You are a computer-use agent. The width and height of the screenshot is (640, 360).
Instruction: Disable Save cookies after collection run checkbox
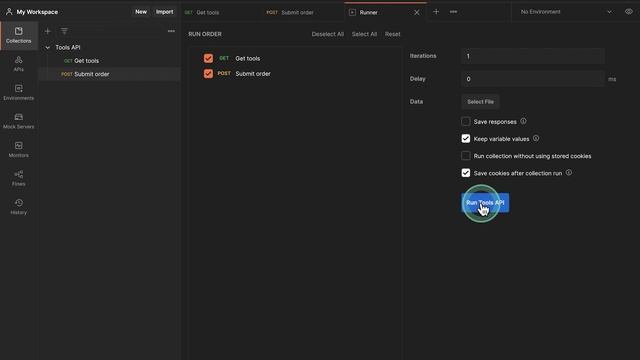(466, 173)
